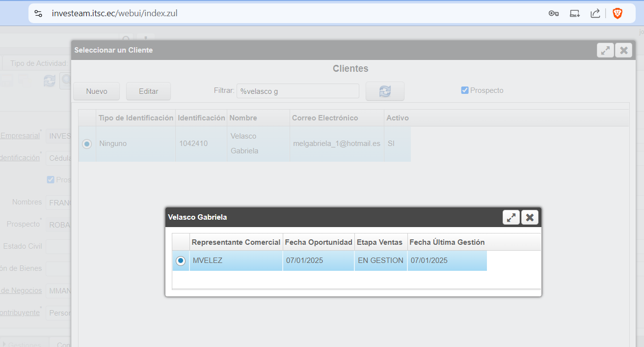Close the Seleccionar un Cliente dialog
The width and height of the screenshot is (644, 347).
click(x=623, y=50)
